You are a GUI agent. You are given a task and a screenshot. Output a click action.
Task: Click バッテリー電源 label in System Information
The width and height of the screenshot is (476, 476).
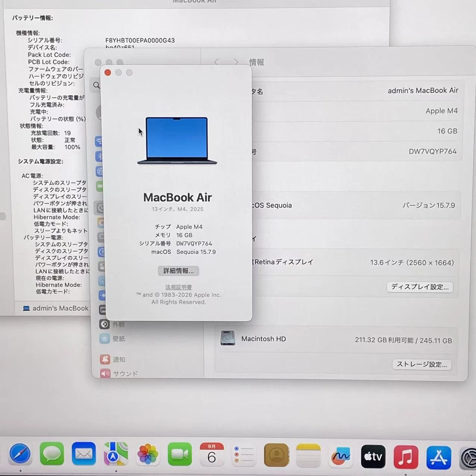pos(43,237)
